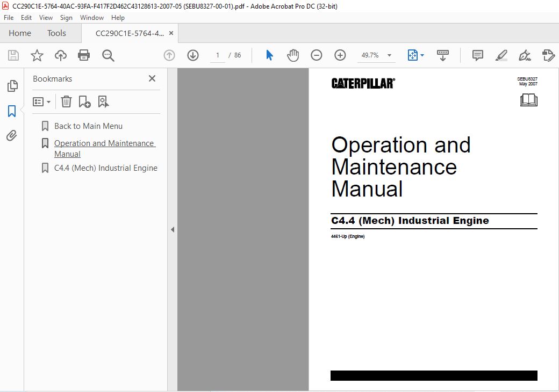This screenshot has width=559, height=392.
Task: Select the arrow selection tool
Action: [269, 55]
